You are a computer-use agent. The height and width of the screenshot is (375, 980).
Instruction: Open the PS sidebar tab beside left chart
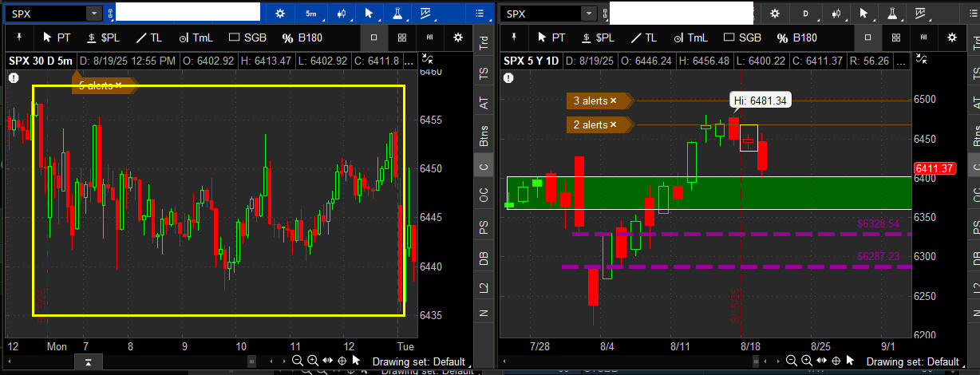[x=484, y=227]
